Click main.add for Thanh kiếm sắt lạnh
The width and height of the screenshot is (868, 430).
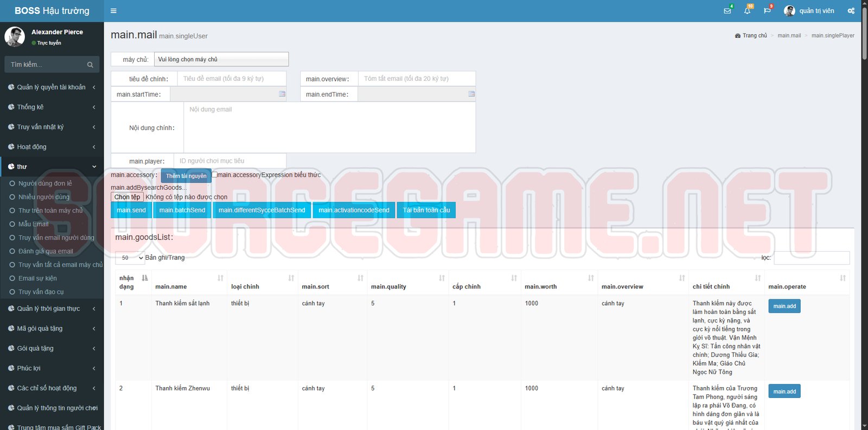coord(784,306)
